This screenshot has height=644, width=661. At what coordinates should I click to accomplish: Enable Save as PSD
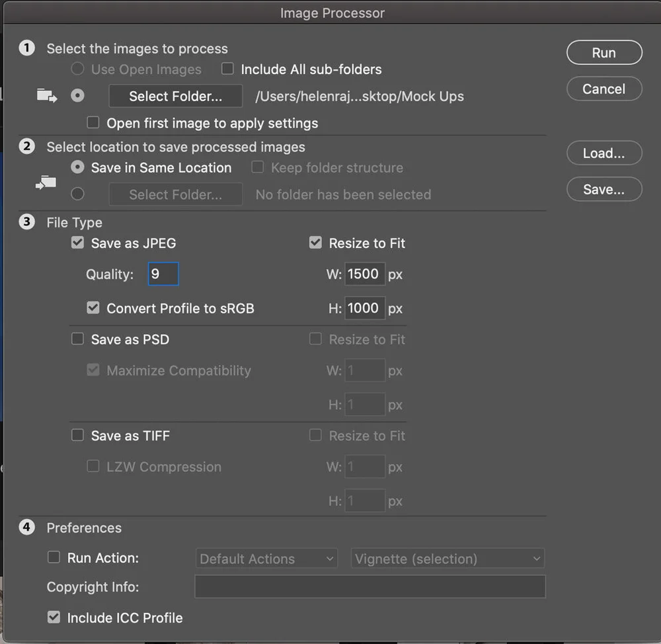[x=77, y=339]
